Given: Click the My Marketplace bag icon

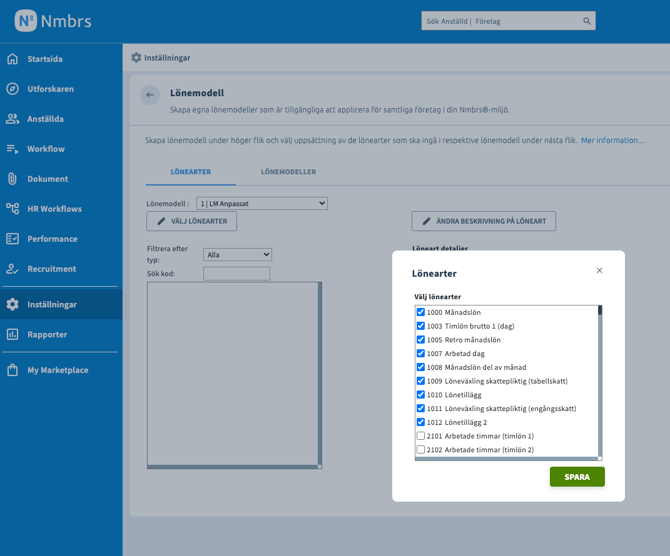Looking at the screenshot, I should pos(13,370).
